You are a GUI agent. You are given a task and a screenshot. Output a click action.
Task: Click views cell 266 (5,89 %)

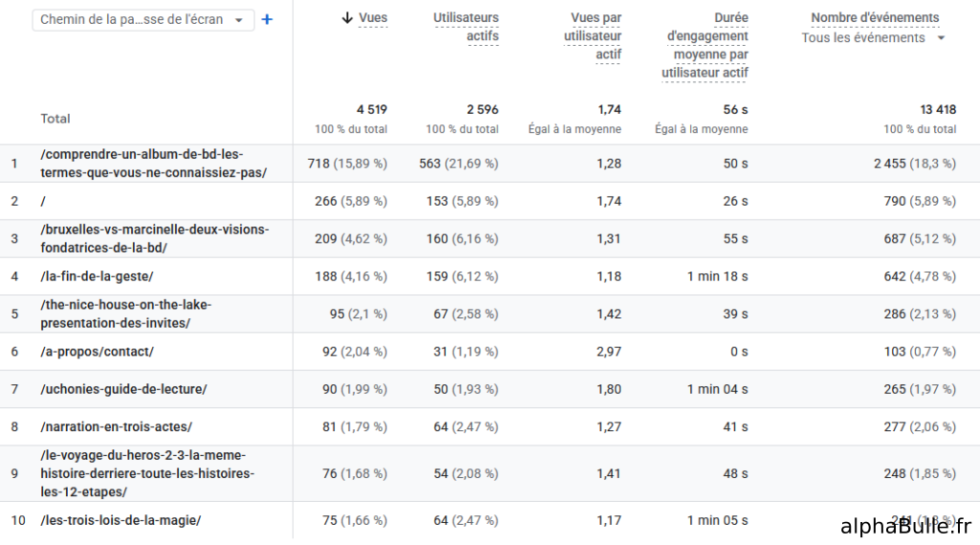click(x=350, y=201)
